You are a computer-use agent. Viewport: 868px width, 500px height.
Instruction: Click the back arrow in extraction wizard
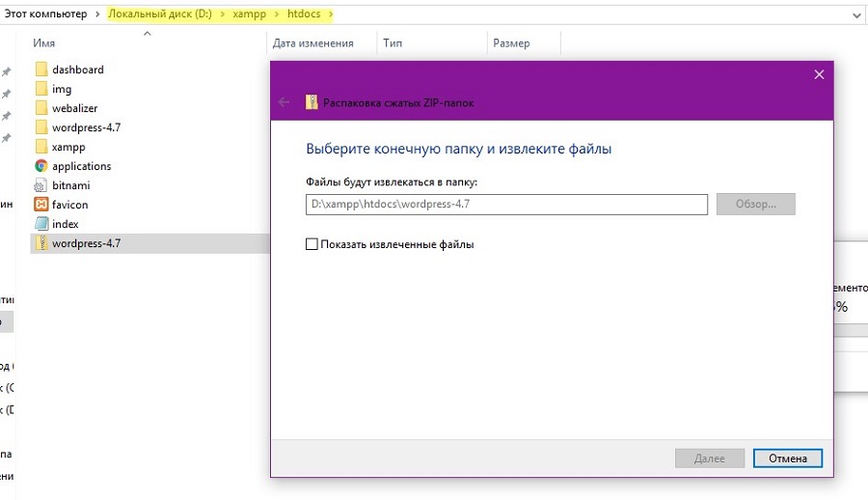click(284, 102)
